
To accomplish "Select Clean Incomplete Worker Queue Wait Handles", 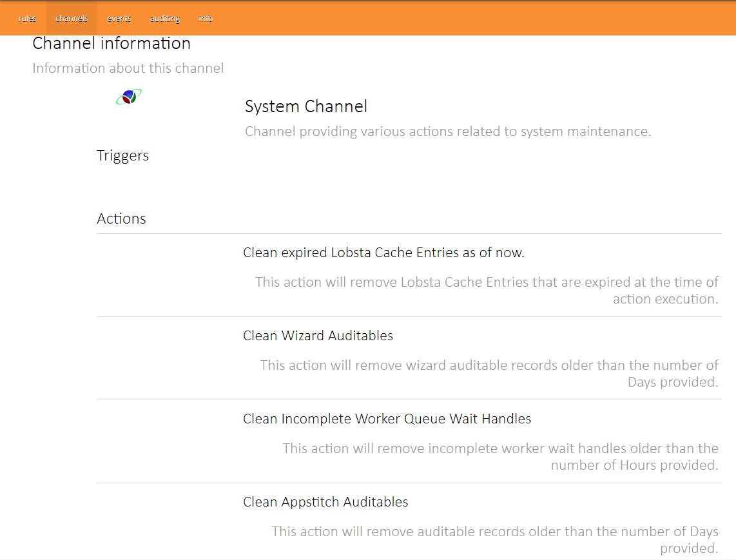I will point(387,419).
